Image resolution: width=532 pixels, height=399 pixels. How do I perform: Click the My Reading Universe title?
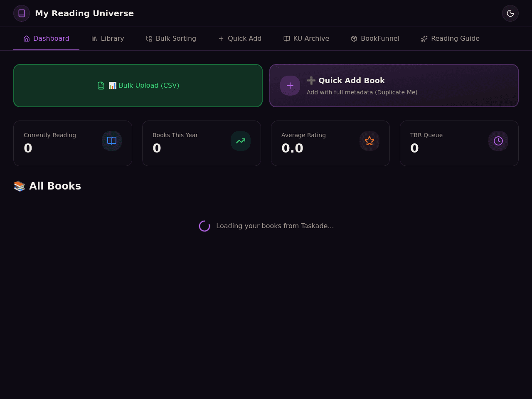click(x=84, y=13)
